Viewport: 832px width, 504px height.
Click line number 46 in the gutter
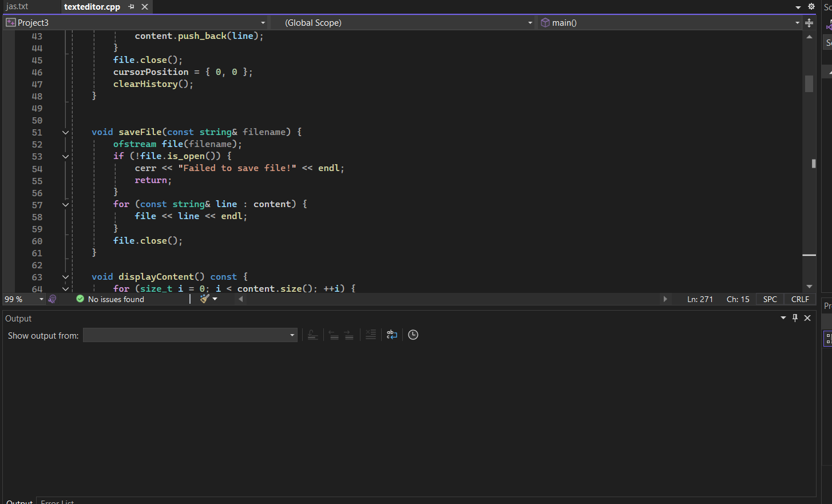pos(37,73)
